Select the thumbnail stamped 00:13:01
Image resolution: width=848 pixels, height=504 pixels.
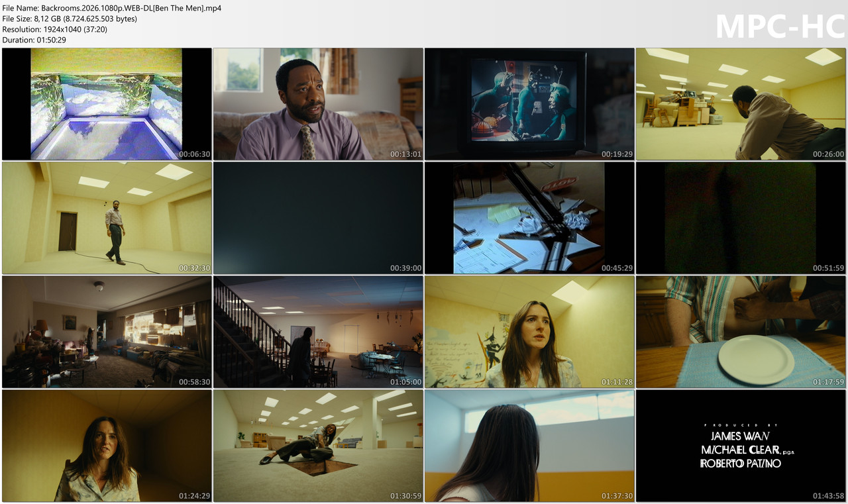[318, 104]
